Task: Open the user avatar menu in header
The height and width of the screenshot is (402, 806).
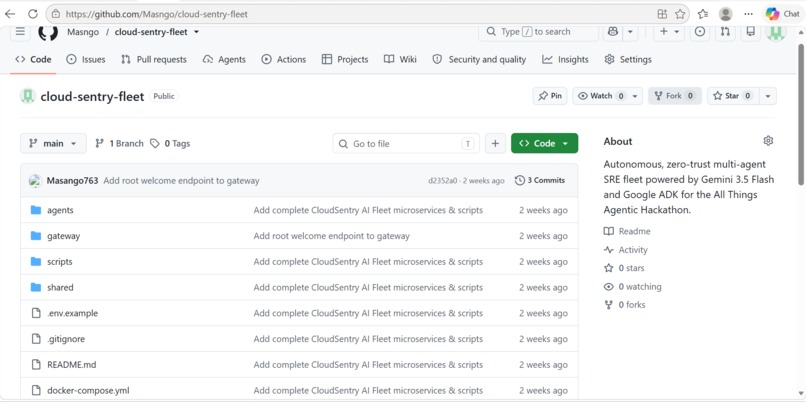Action: [776, 32]
